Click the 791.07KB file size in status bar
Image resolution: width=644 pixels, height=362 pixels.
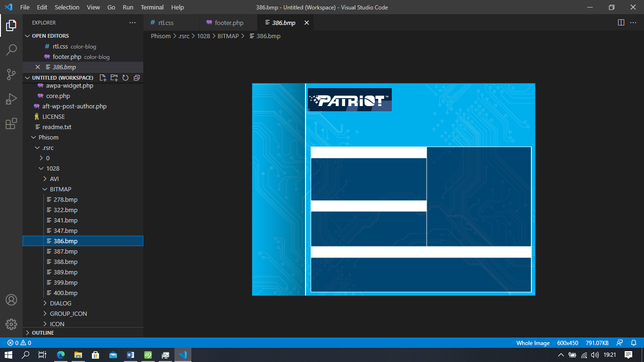pyautogui.click(x=597, y=343)
